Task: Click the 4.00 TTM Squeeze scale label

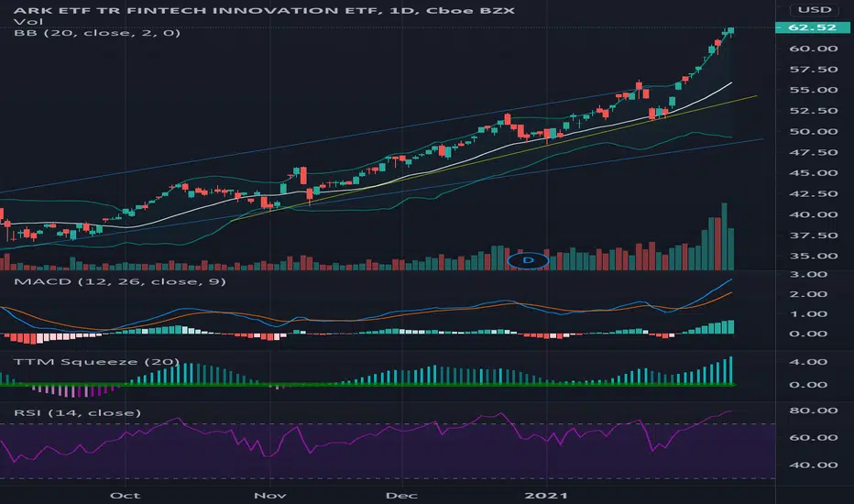Action: pyautogui.click(x=808, y=362)
